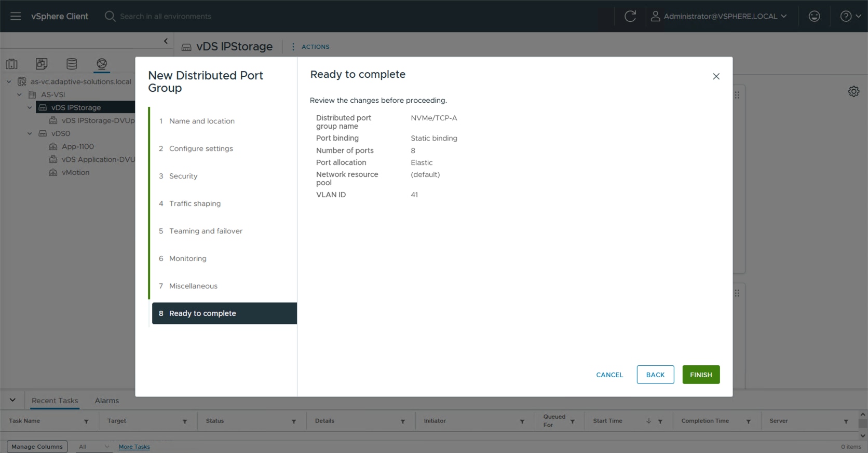
Task: Filter the Server column
Action: tap(846, 421)
